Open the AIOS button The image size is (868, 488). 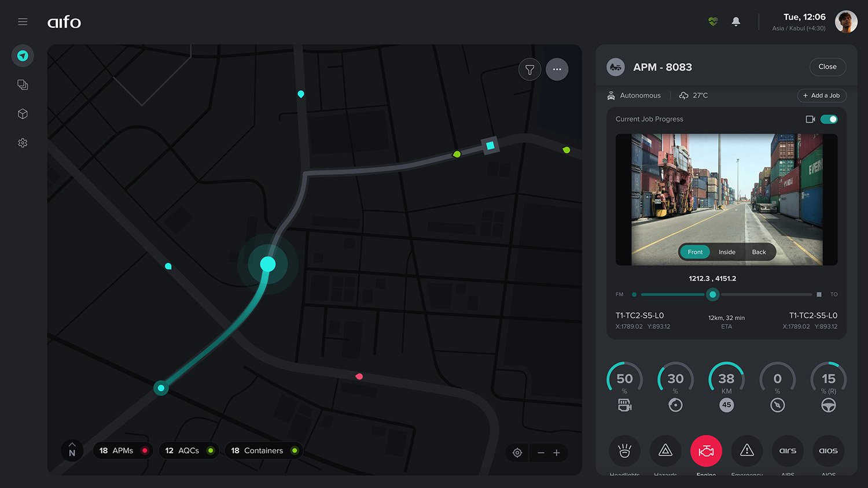(828, 451)
